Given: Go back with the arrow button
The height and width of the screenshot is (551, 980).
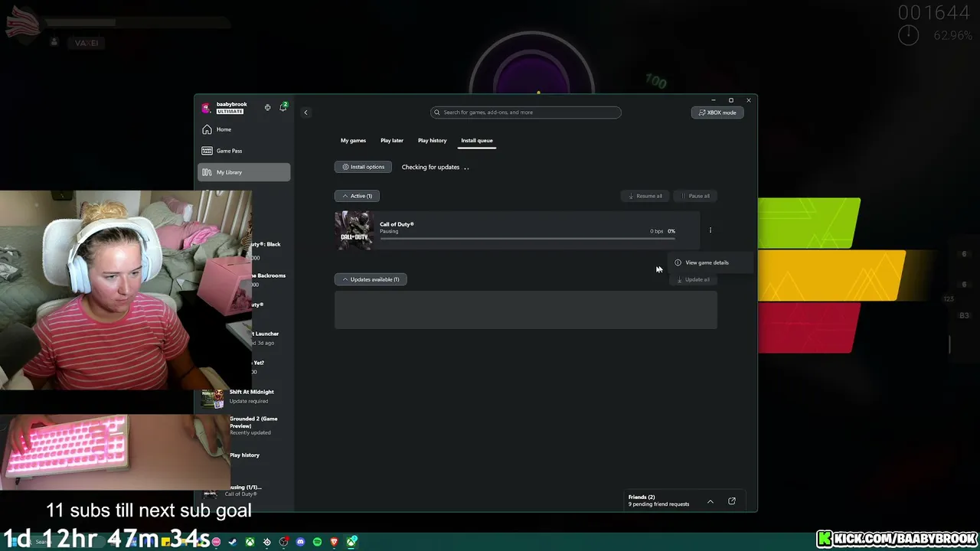Looking at the screenshot, I should coord(305,112).
